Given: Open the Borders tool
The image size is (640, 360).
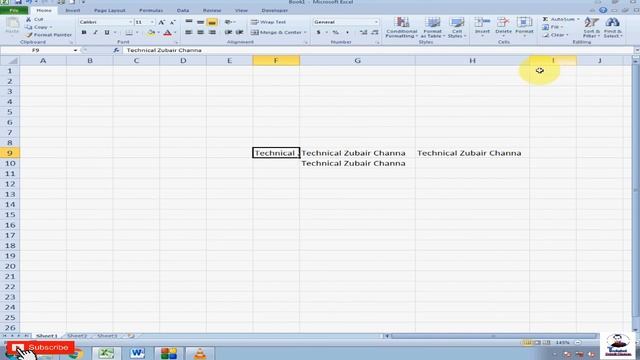Looking at the screenshot, I should pyautogui.click(x=129, y=32).
